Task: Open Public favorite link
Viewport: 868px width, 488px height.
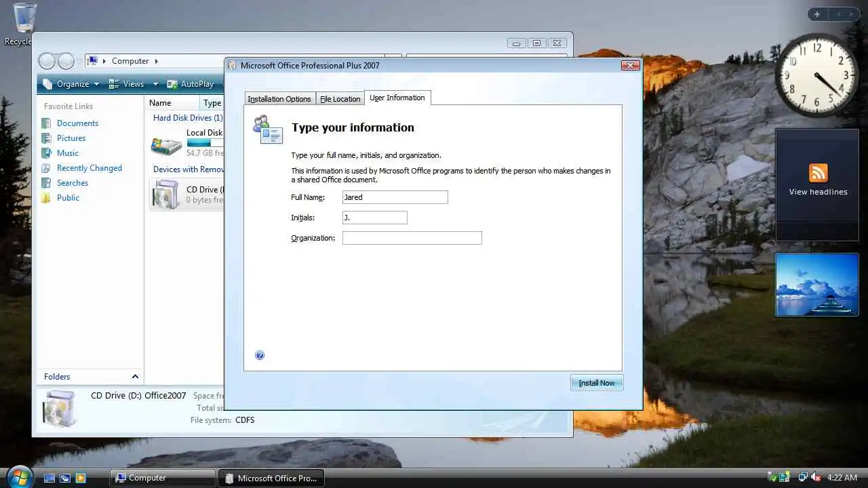Action: click(x=68, y=198)
